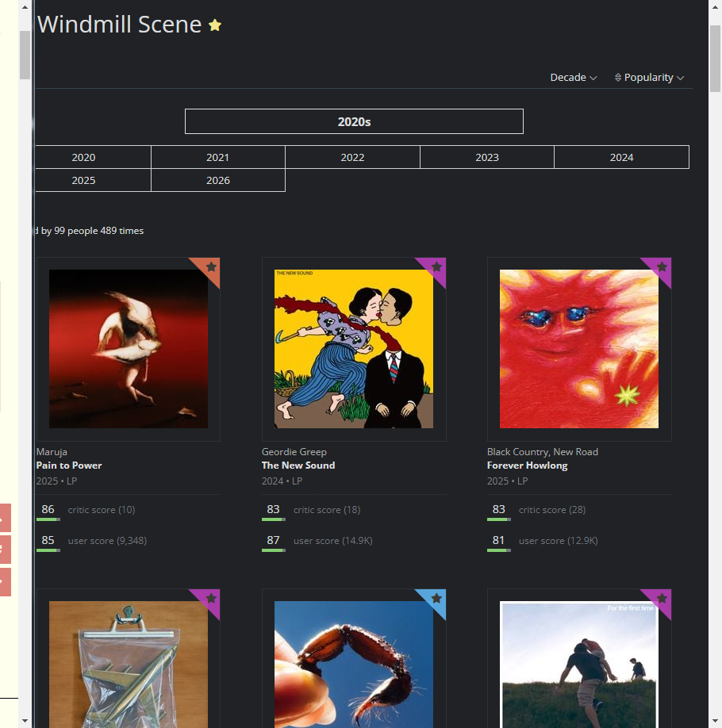Viewport: 722px width, 728px height.
Task: Open the Popularity sort dropdown
Action: (x=649, y=77)
